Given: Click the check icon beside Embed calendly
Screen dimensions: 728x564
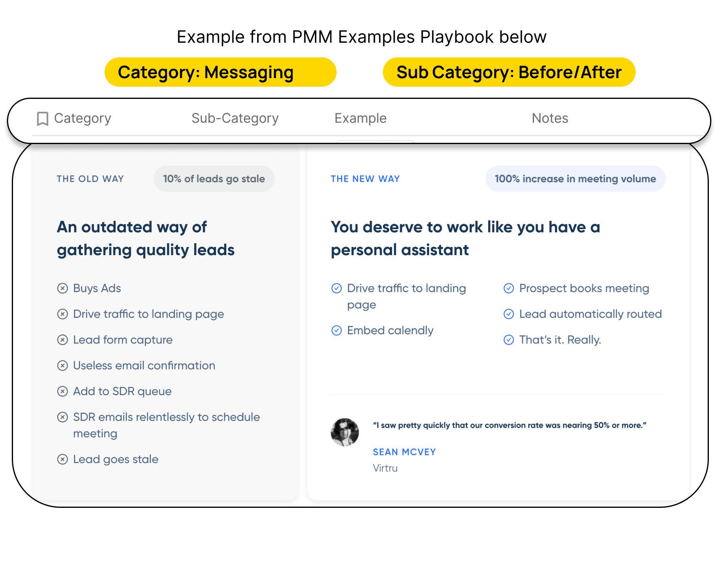Looking at the screenshot, I should (x=337, y=330).
